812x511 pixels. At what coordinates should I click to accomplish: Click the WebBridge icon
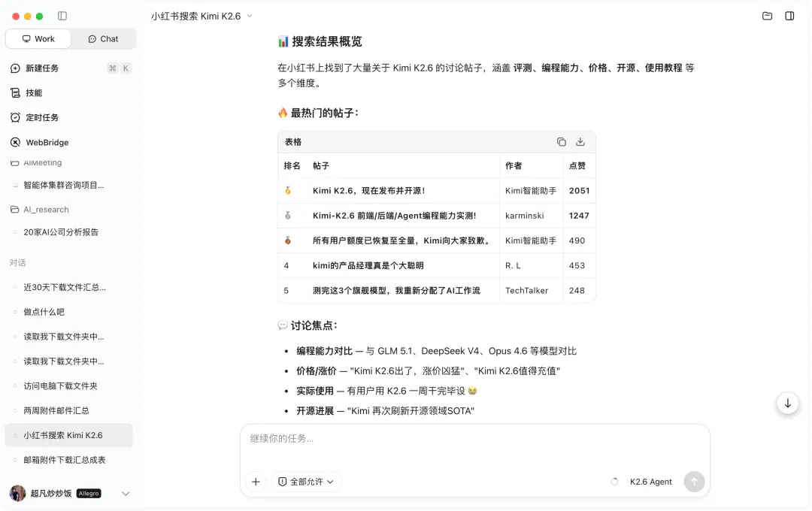coord(16,142)
